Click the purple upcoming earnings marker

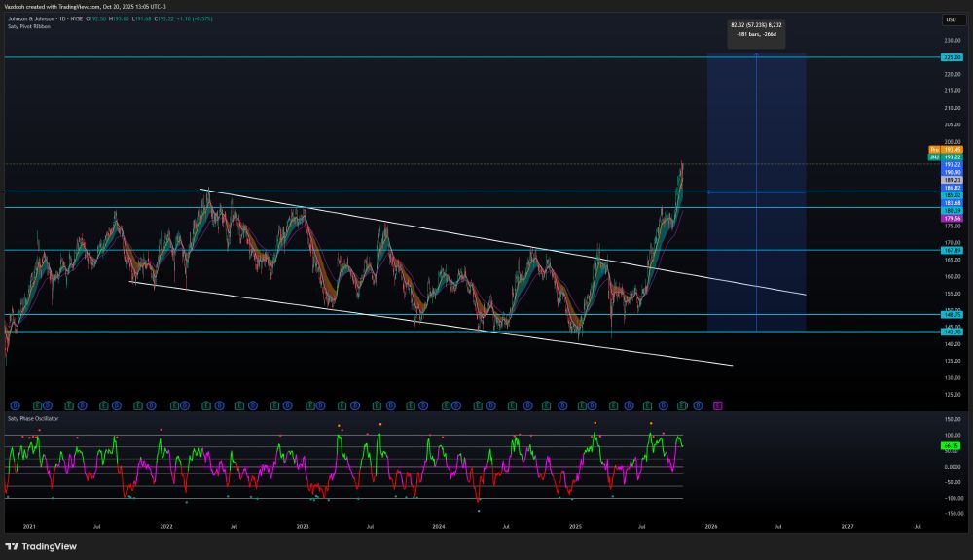(x=717, y=405)
